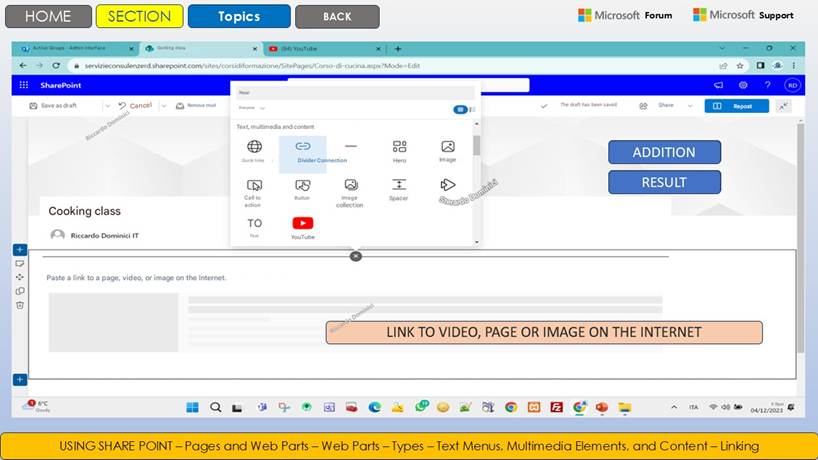Duplicate the section from left toolbar

pos(20,291)
